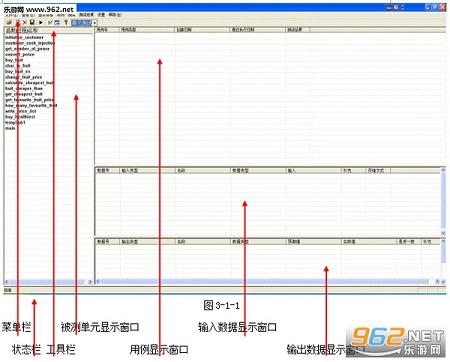Select how_many_favourite_fruit in the list
This screenshot has width=450, height=362.
(31, 105)
